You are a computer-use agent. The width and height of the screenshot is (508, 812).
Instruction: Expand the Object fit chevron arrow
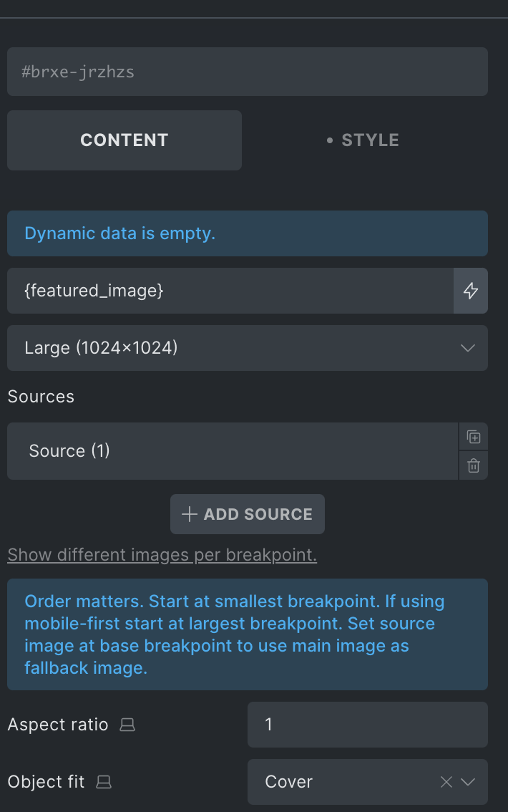[x=468, y=782]
